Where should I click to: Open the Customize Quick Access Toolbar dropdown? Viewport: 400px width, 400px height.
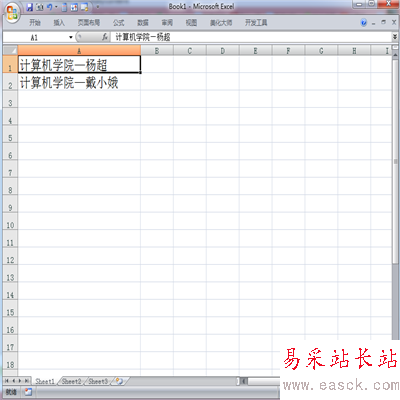coord(98,7)
